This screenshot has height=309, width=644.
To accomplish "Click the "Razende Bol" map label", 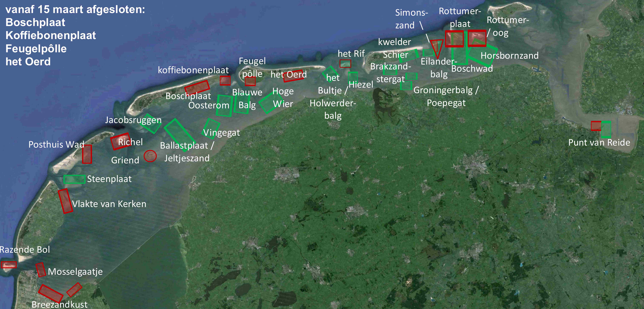I will tap(25, 250).
